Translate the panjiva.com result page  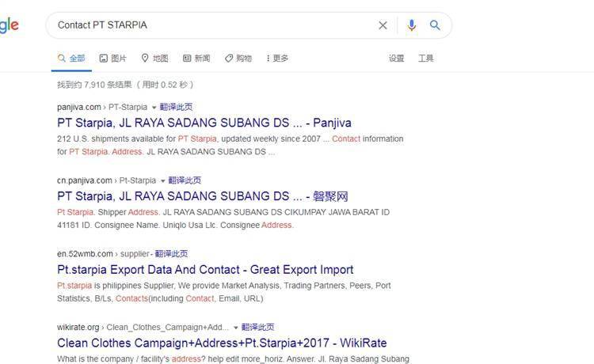point(176,107)
